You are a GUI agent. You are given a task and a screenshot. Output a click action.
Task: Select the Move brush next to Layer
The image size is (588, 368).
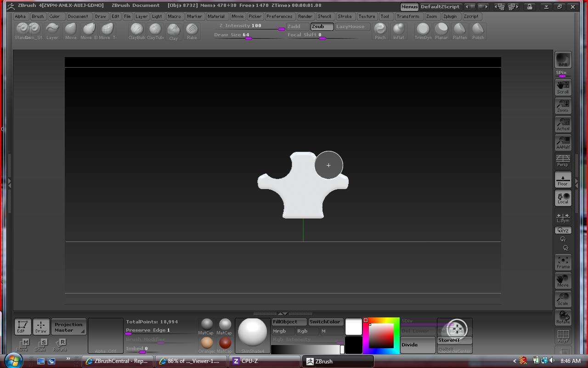pyautogui.click(x=71, y=31)
